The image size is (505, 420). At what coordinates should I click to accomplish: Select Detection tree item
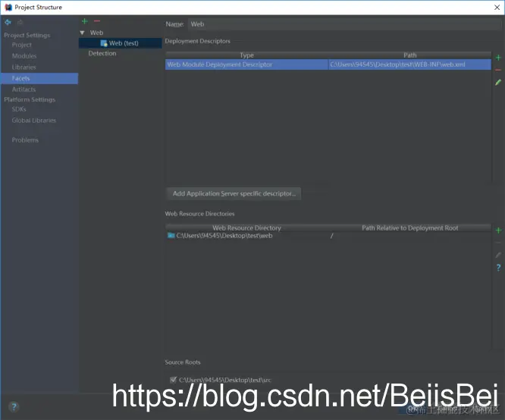tap(102, 54)
